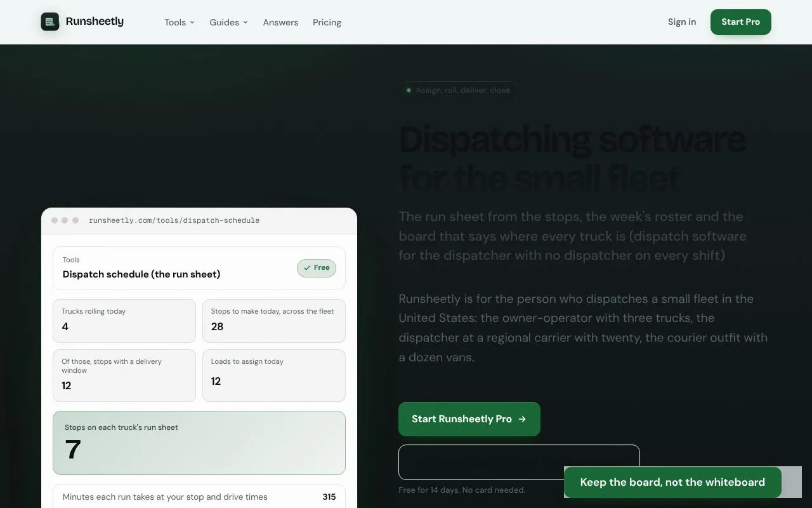
Task: Click the subheading starting The run sheet from the stops
Action: [x=572, y=236]
